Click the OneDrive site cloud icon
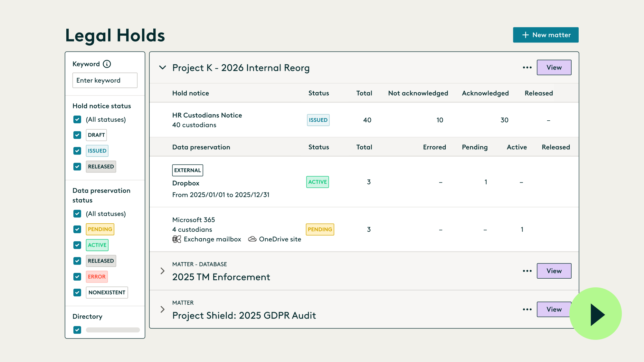644x362 pixels. click(252, 239)
